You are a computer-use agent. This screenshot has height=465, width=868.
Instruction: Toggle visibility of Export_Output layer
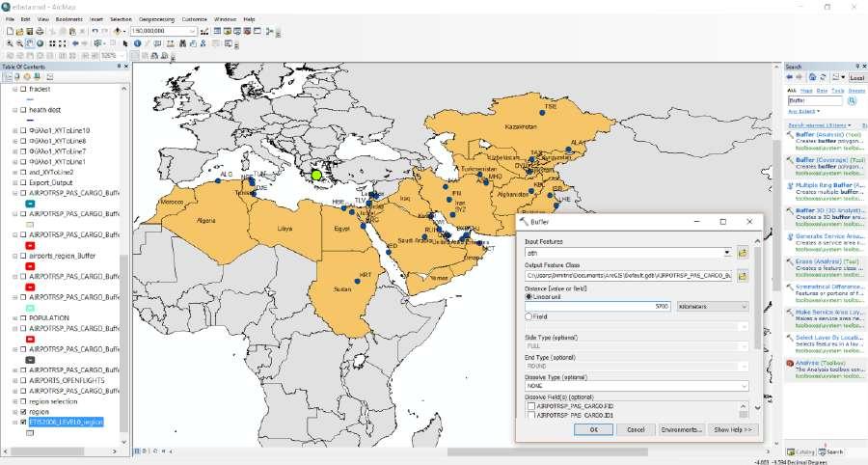tap(23, 182)
